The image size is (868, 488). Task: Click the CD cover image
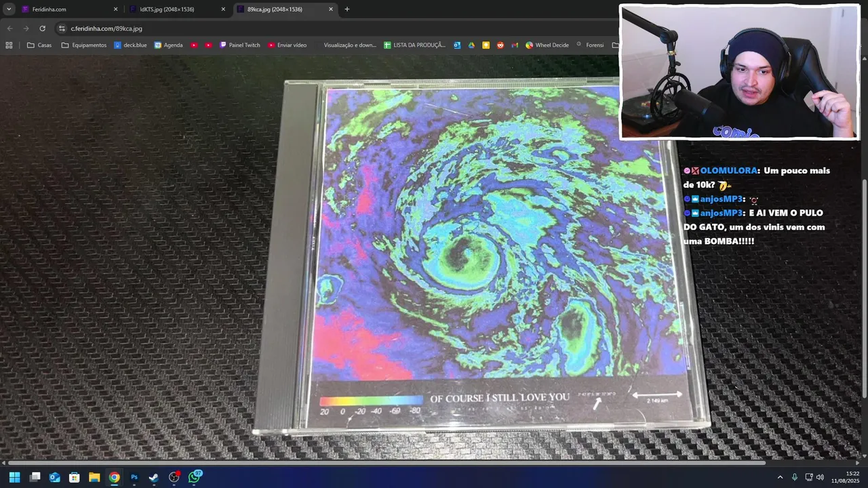[481, 258]
